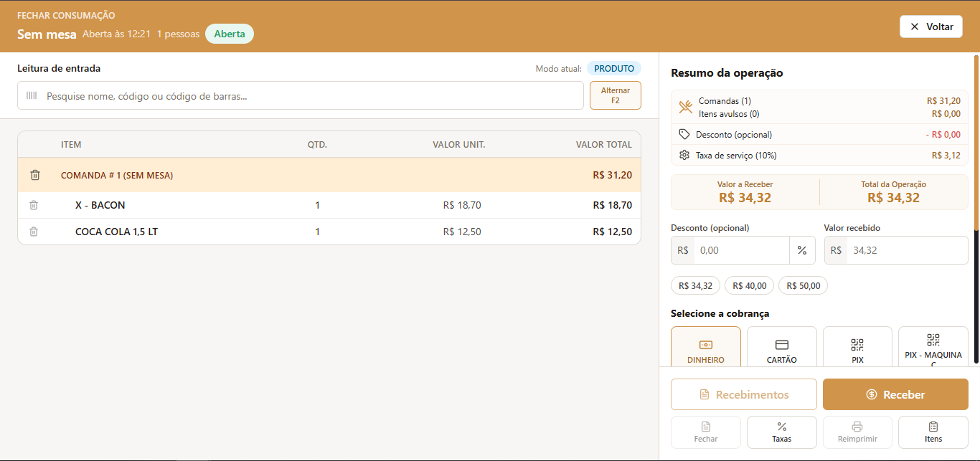Choose PIX as payment method
This screenshot has height=461, width=980.
coord(857,347)
